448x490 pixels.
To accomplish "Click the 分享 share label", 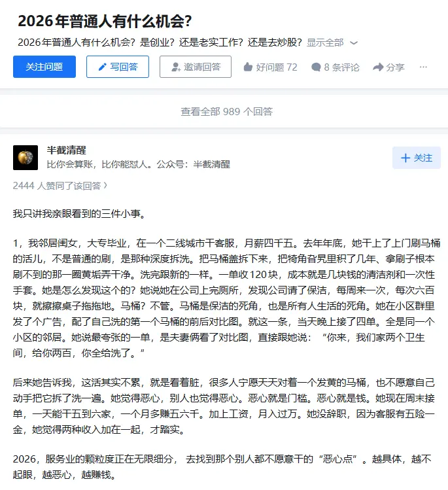I will click(x=395, y=67).
